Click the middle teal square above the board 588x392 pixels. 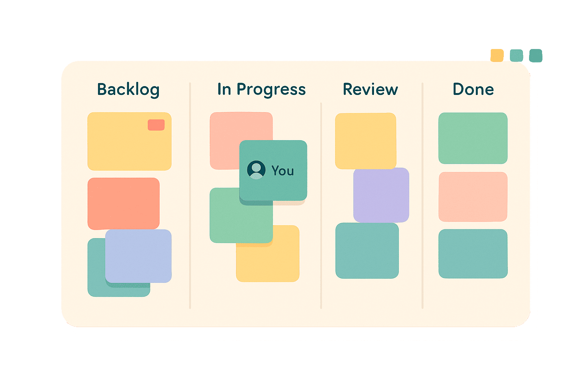(x=516, y=56)
